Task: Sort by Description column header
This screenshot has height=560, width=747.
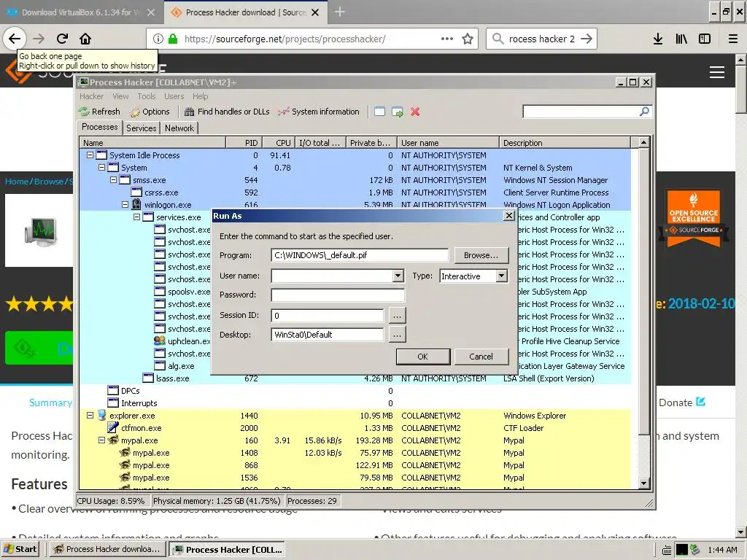Action: click(565, 143)
